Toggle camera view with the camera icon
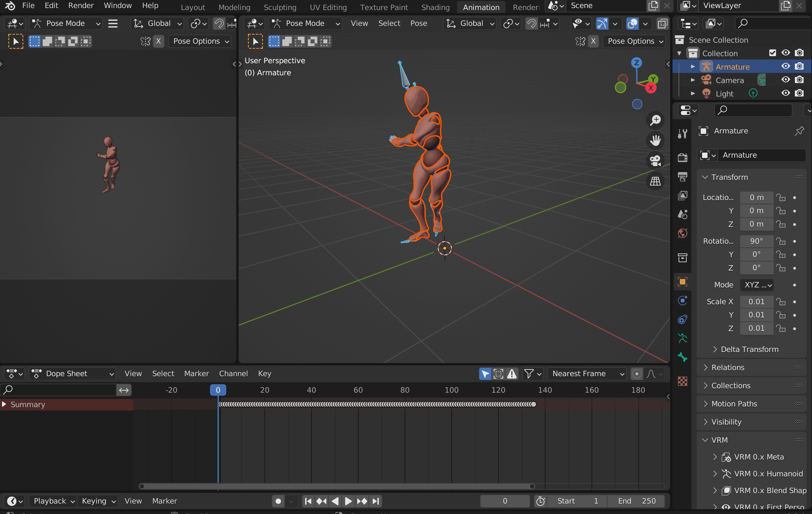 655,161
